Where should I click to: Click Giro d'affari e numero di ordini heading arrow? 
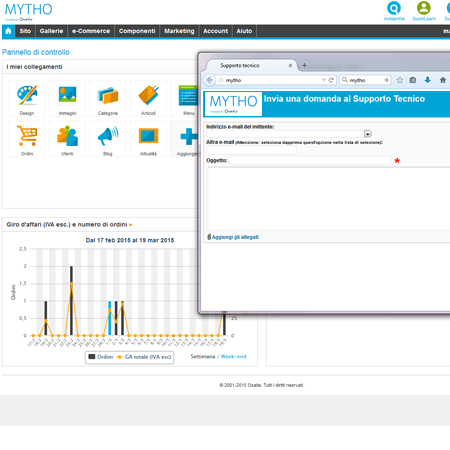(131, 225)
